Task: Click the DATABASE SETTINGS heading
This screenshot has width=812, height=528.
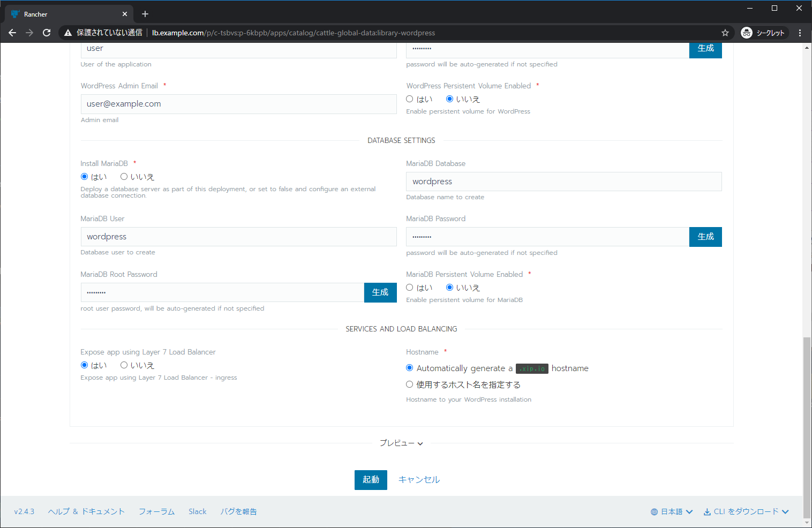Action: click(401, 140)
